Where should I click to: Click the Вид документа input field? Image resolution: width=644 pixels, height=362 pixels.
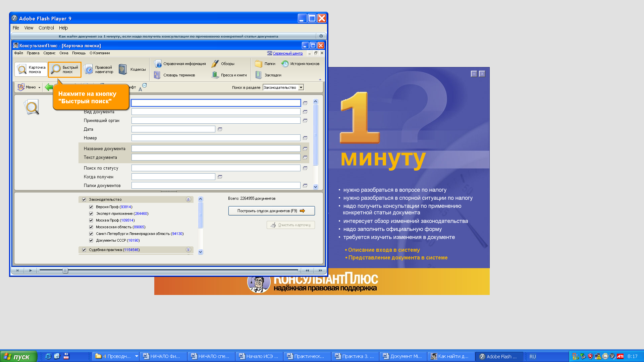coord(216,112)
